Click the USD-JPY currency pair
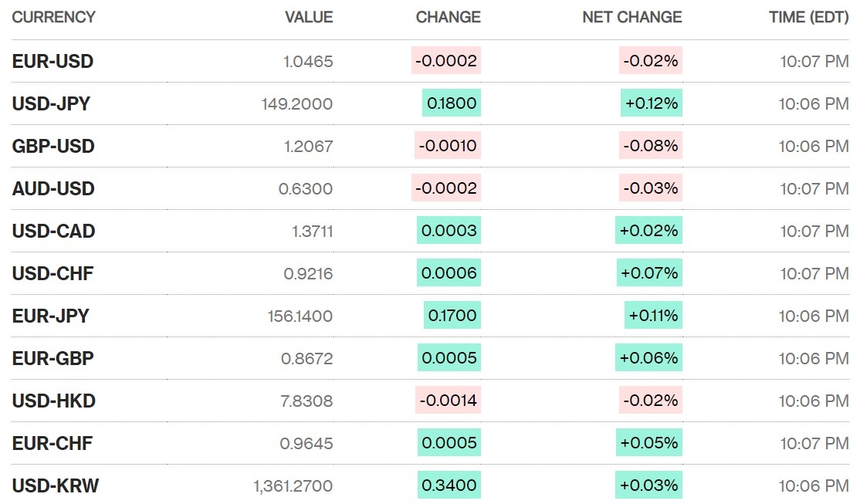 point(51,104)
